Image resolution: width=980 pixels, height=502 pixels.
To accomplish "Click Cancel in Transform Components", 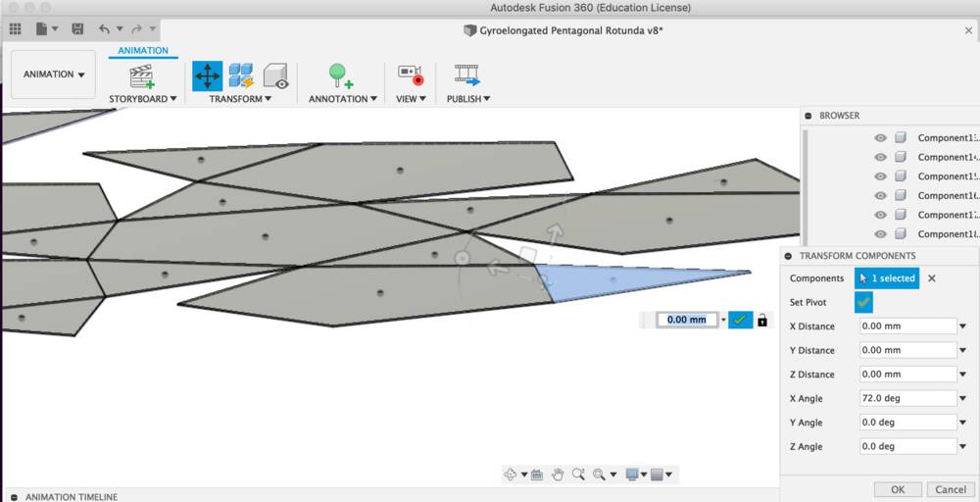I will click(951, 489).
